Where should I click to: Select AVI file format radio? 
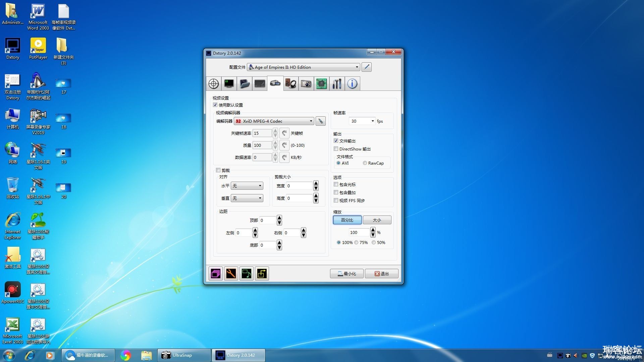point(338,163)
